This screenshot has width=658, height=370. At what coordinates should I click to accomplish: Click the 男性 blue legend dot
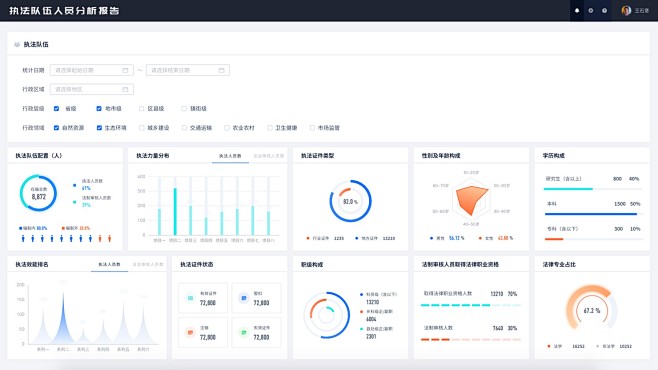pos(431,238)
